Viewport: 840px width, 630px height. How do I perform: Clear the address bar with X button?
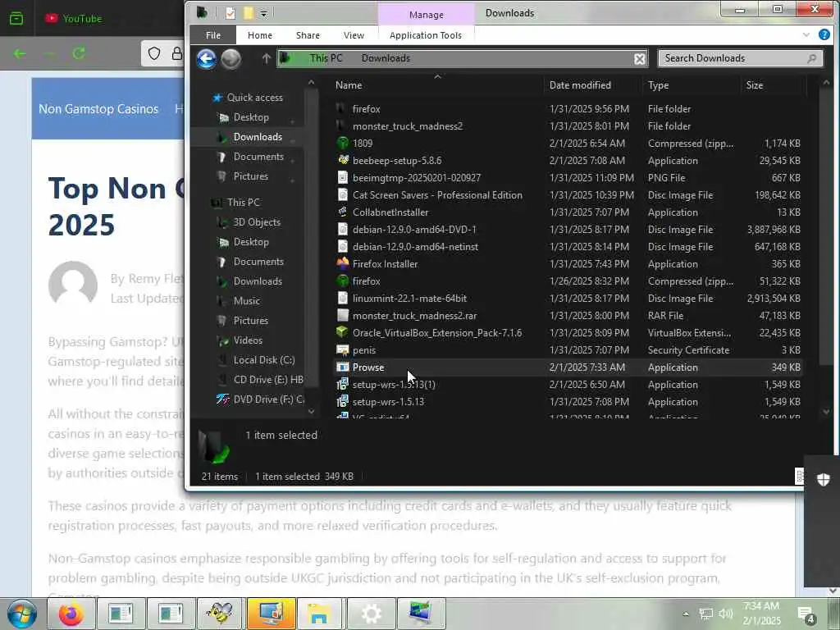640,59
